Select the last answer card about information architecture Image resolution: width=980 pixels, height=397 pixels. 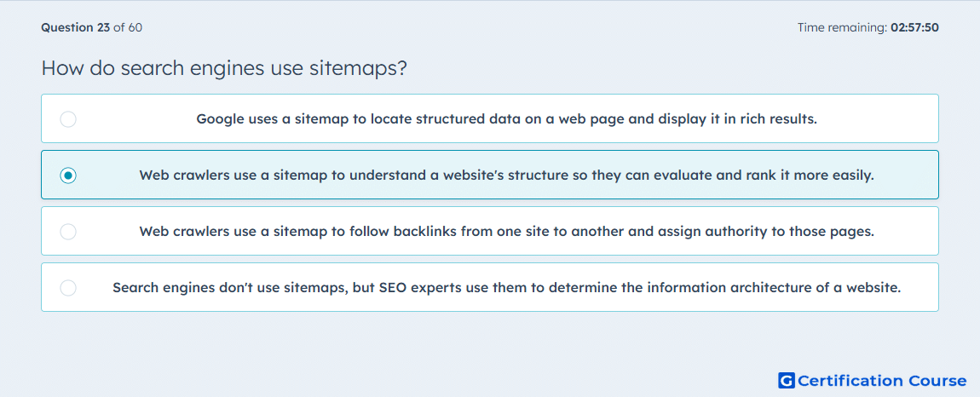coord(490,287)
